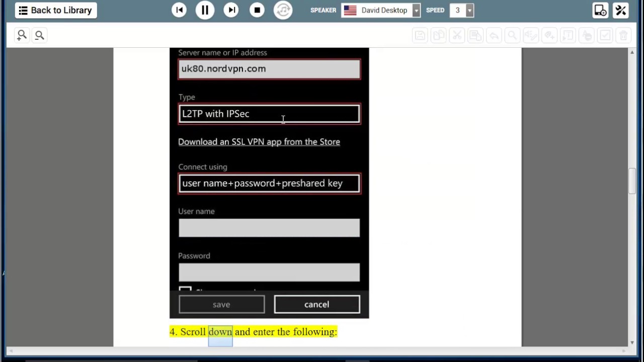Skip to the next sentence
This screenshot has height=362, width=644.
tap(231, 10)
